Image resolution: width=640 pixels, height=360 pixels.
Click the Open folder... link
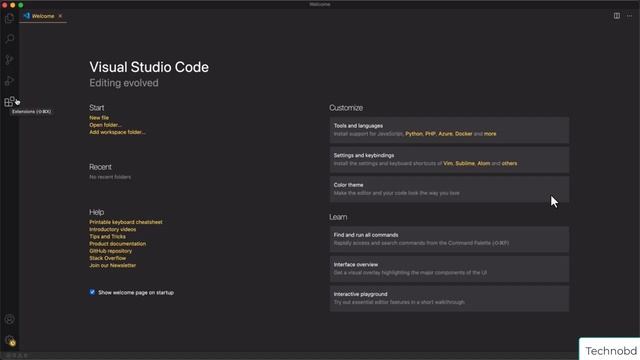click(x=105, y=125)
